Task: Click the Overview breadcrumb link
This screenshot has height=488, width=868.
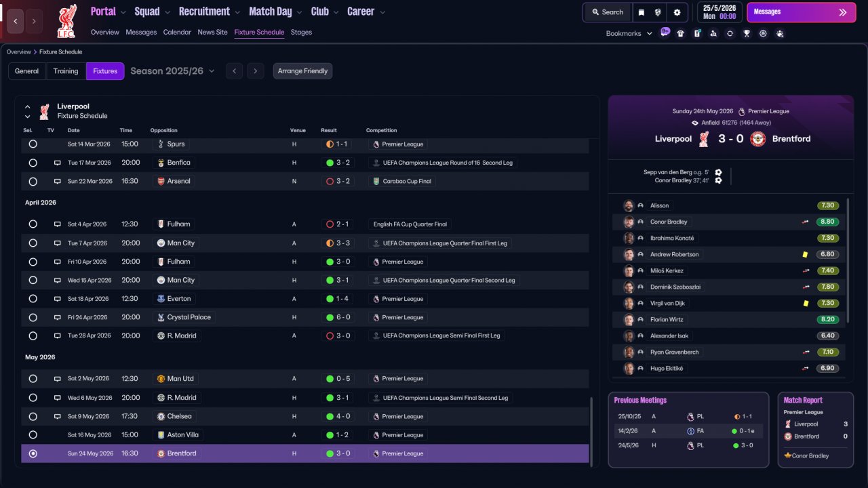Action: point(19,52)
